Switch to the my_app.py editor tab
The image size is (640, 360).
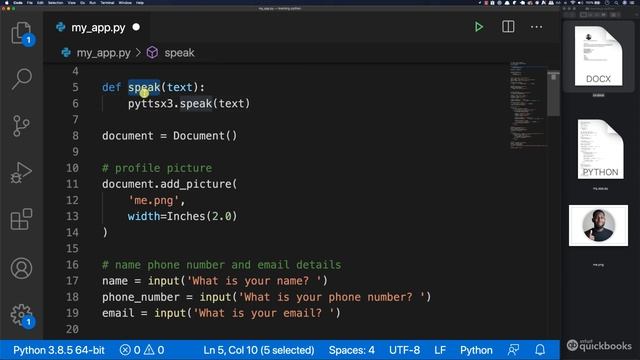coord(98,27)
